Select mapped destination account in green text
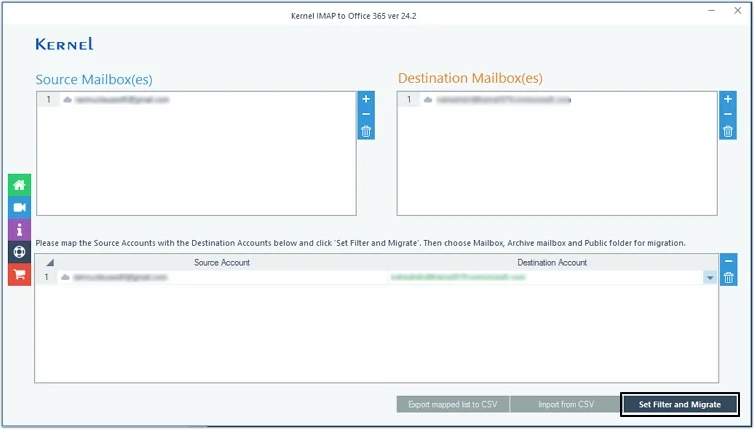The width and height of the screenshot is (755, 430). click(x=458, y=277)
